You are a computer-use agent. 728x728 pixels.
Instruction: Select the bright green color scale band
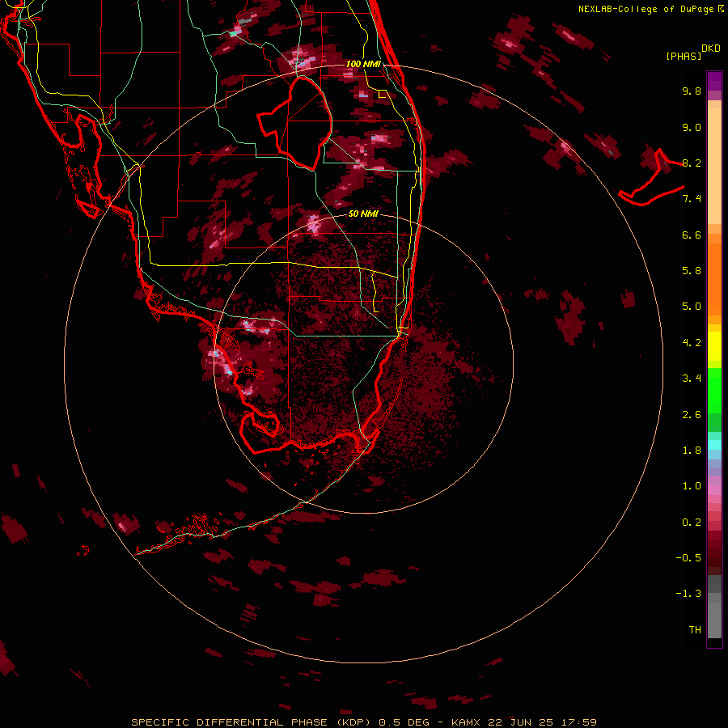(x=714, y=391)
